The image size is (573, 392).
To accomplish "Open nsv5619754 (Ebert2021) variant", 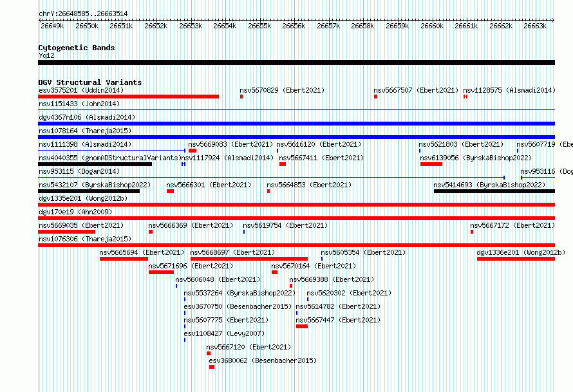I will pos(285,225).
